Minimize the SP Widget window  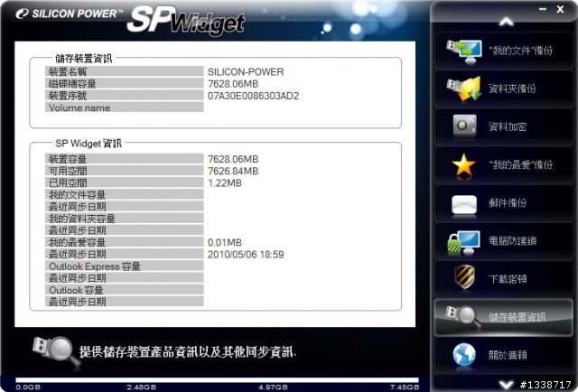tap(543, 9)
